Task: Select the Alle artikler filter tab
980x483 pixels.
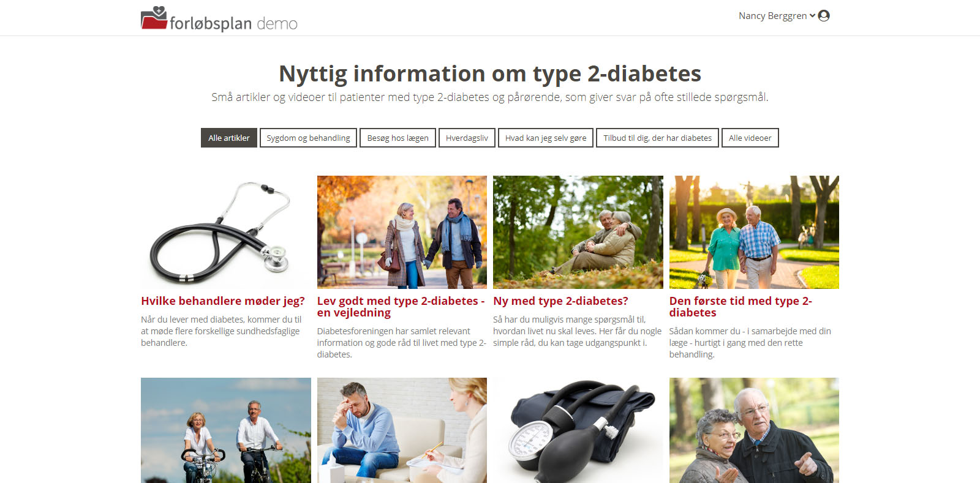Action: click(229, 138)
